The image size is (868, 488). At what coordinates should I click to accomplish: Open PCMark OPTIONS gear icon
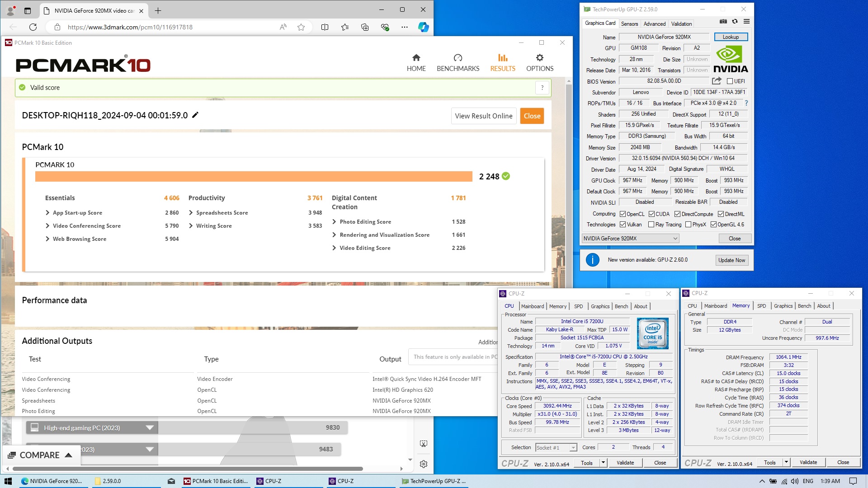pyautogui.click(x=539, y=58)
